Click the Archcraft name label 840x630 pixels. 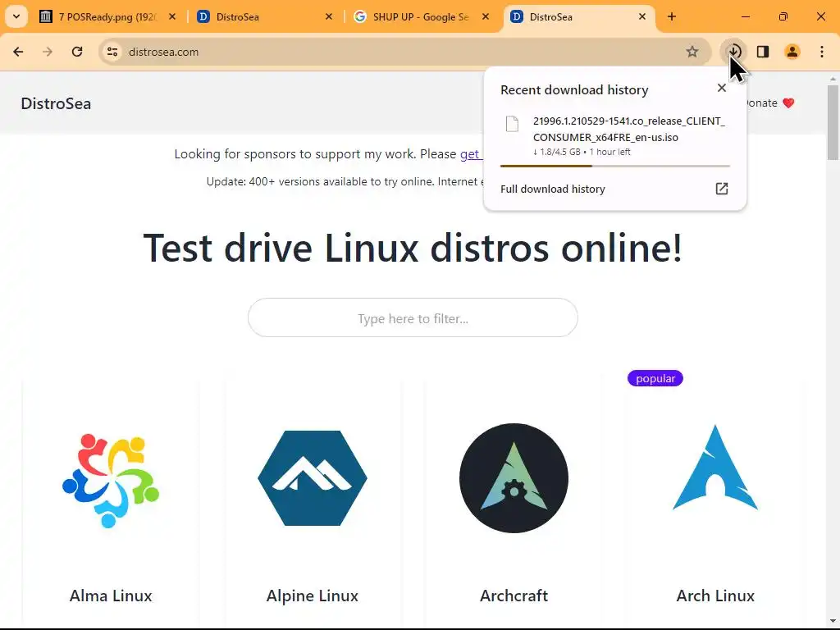click(514, 596)
